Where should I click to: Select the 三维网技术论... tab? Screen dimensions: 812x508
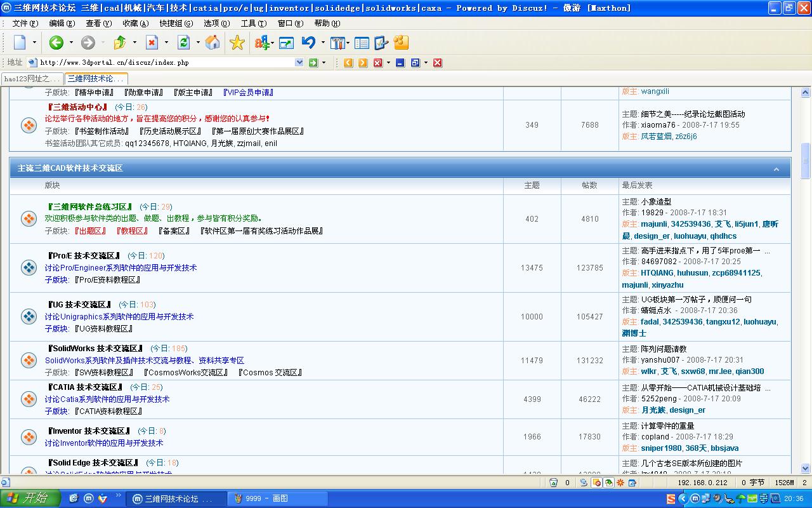96,79
